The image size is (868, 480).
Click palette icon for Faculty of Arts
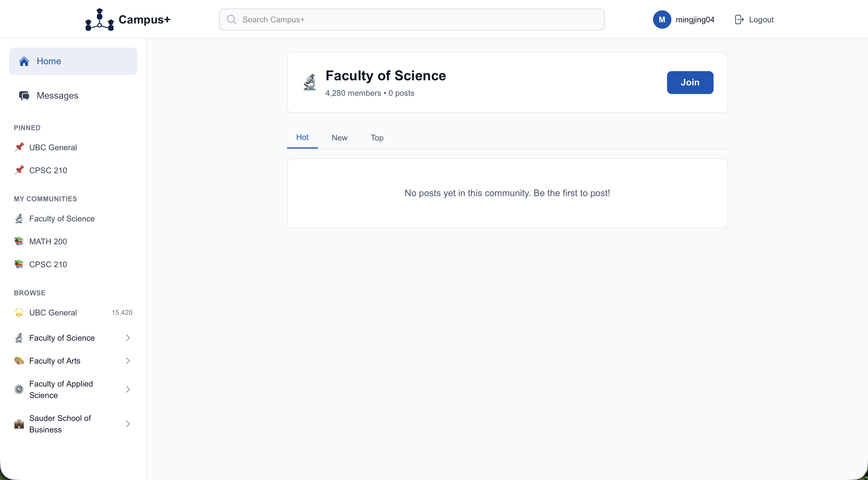19,361
